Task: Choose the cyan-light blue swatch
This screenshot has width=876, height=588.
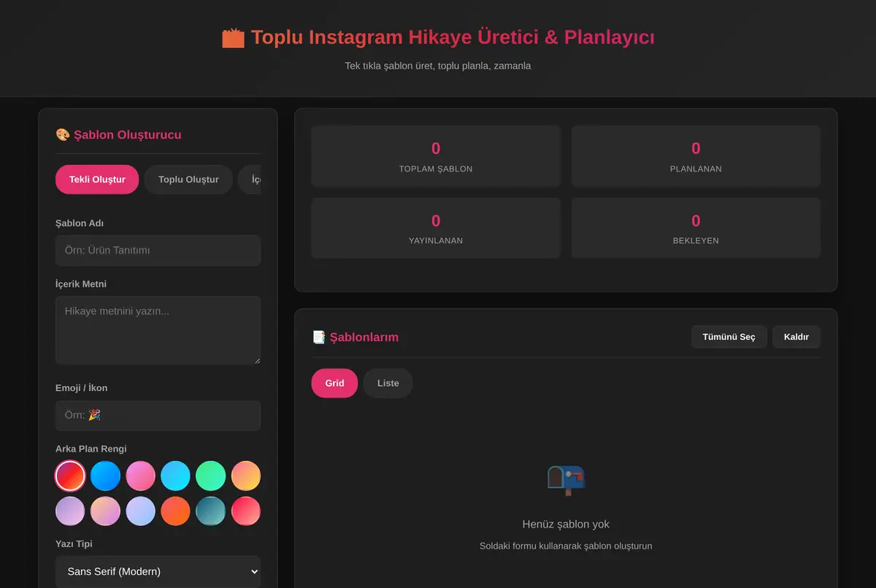Action: coord(175,476)
